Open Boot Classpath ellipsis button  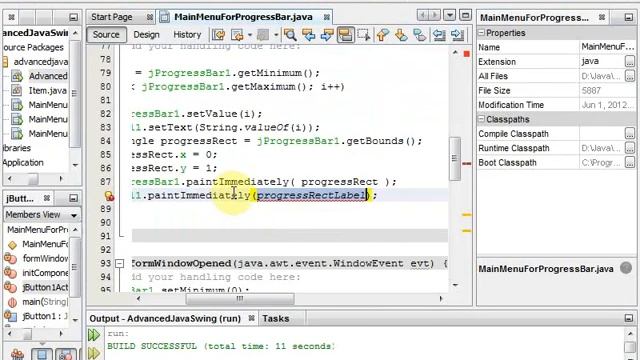(x=630, y=162)
